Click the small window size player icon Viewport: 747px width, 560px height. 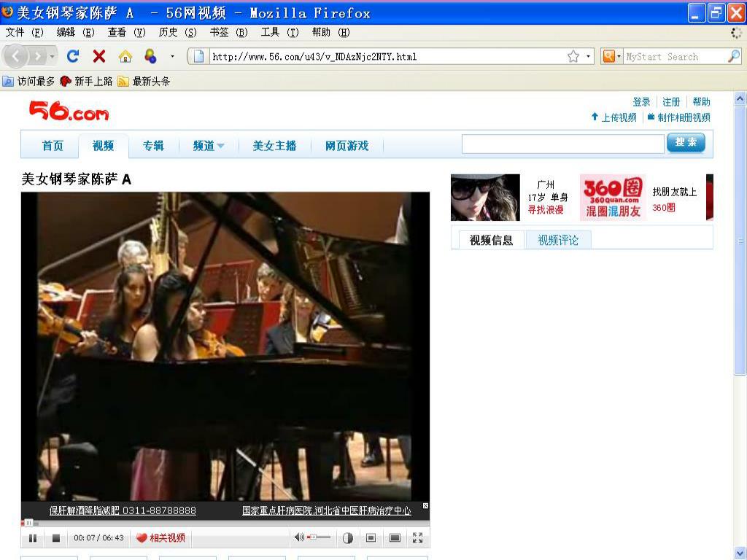[371, 538]
